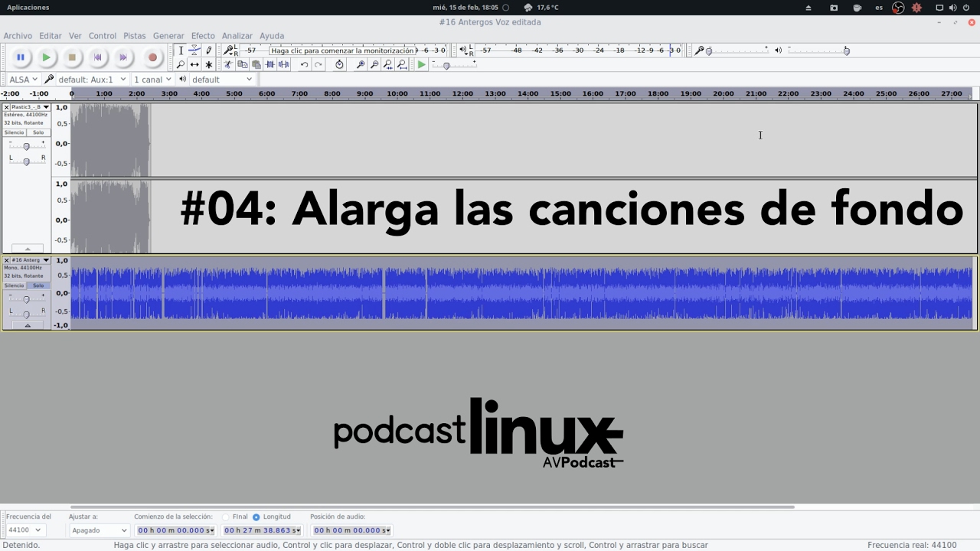The height and width of the screenshot is (551, 980).
Task: Open selection start time format arrow
Action: [x=211, y=530]
